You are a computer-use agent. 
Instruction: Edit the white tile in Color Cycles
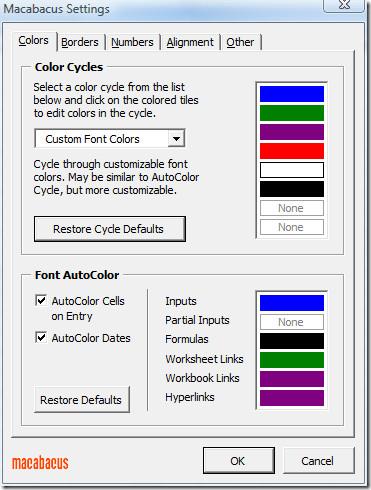[x=292, y=170]
